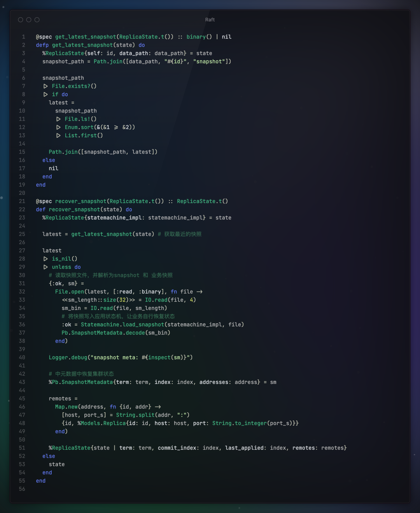Click 'File.exists?()' call

74,86
